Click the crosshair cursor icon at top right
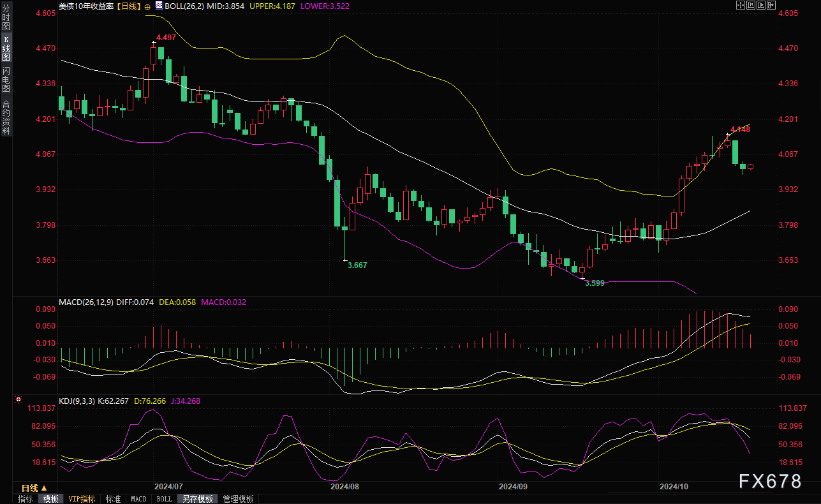This screenshot has height=504, width=821. 741,5
